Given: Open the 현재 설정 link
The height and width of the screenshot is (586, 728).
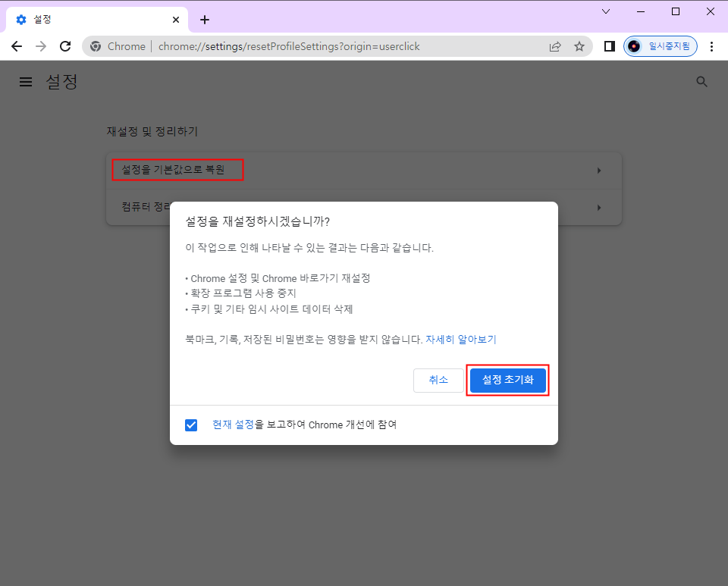Looking at the screenshot, I should click(x=233, y=425).
